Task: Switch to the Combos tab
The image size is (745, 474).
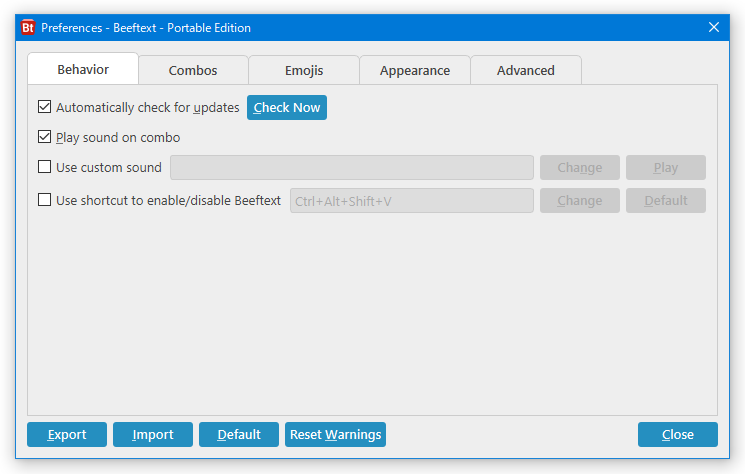Action: click(x=193, y=70)
